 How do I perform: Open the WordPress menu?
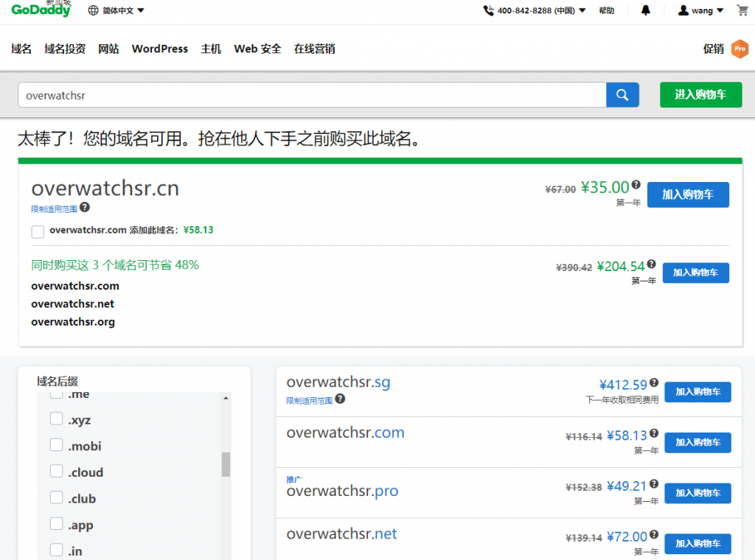tap(160, 49)
